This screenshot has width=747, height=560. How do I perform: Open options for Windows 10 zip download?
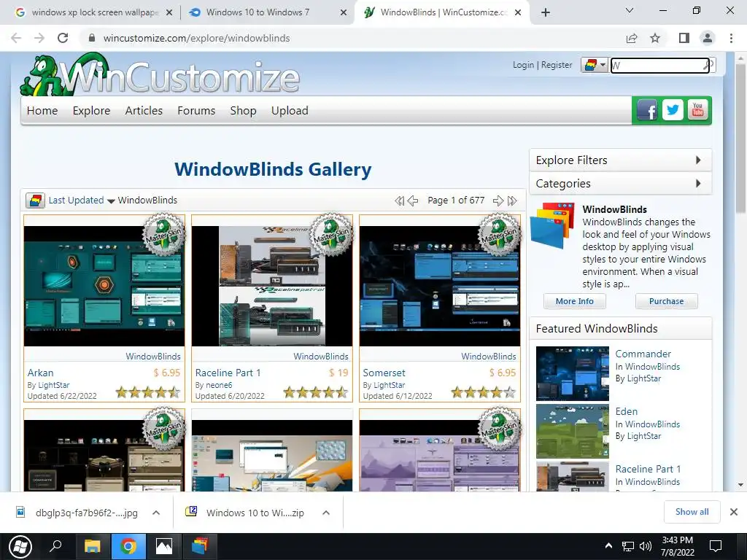[326, 513]
